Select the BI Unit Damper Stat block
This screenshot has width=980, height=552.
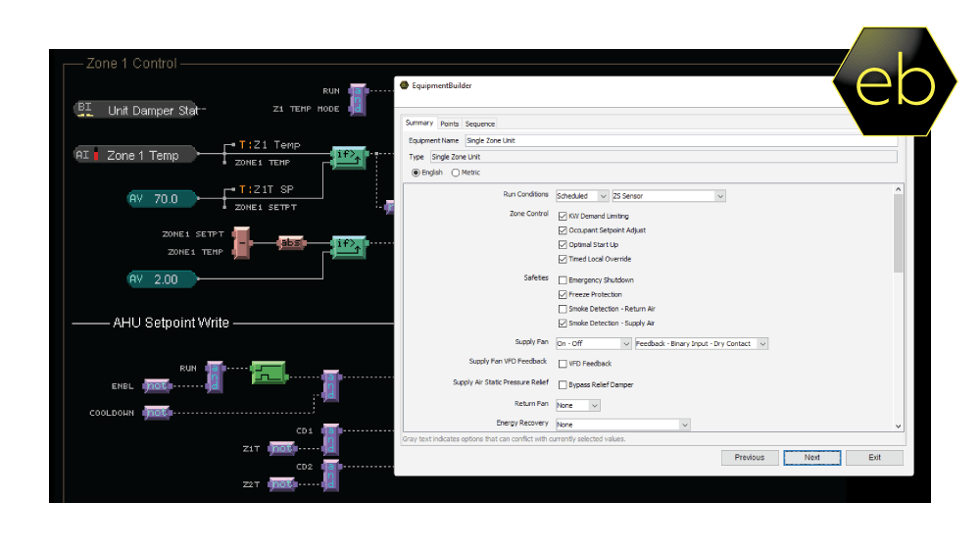tap(136, 110)
